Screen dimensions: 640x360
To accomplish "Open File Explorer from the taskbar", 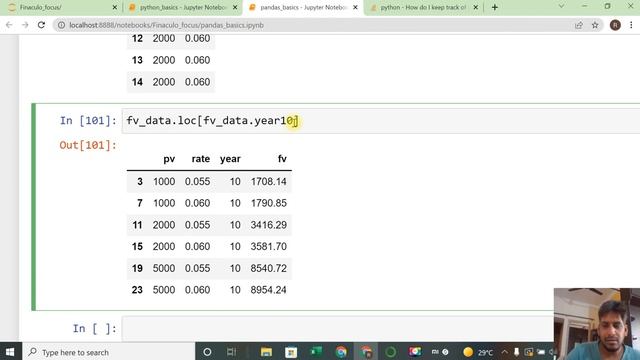I will click(x=266, y=352).
